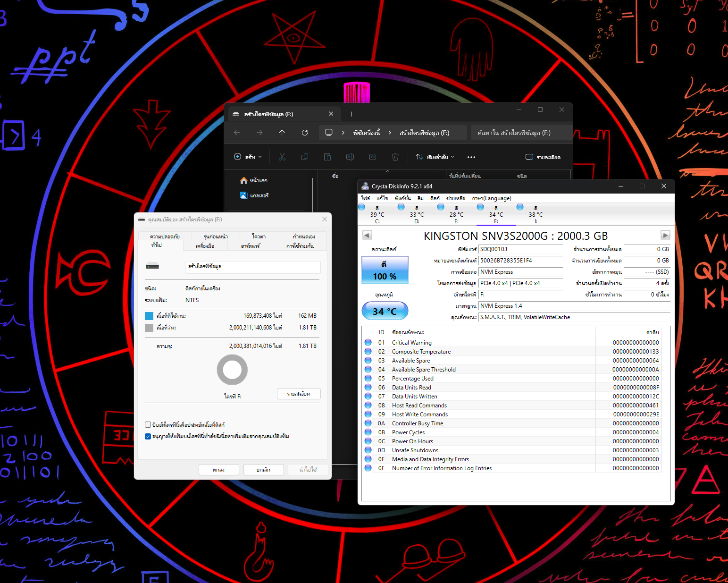728x583 pixels.
Task: Click the drive icon in the Properties dialog
Action: pos(152,266)
